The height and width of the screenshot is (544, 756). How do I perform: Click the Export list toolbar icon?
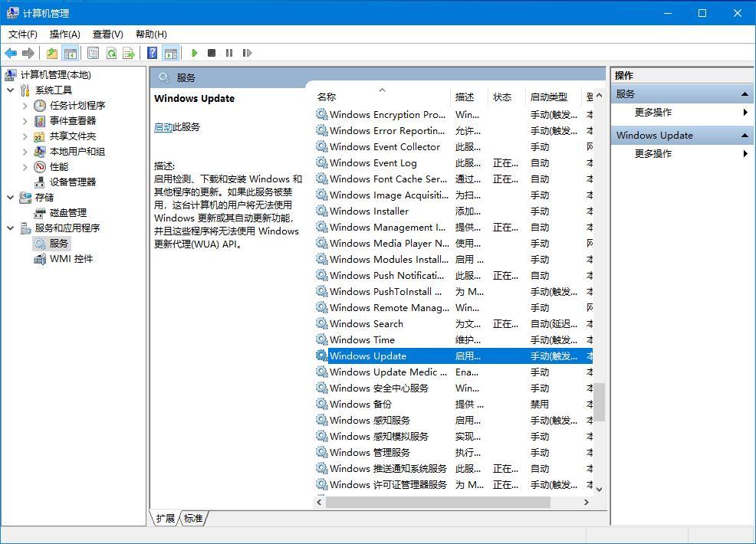tap(129, 53)
